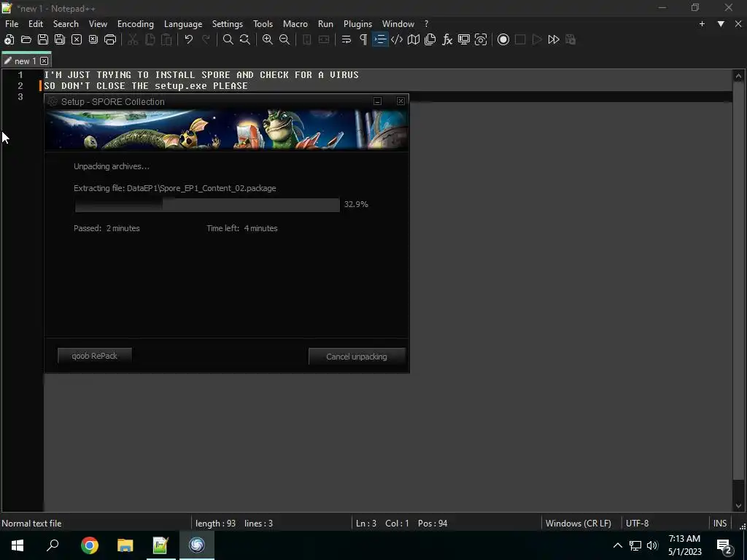
Task: Click the Save All toolbar icon
Action: tap(60, 39)
